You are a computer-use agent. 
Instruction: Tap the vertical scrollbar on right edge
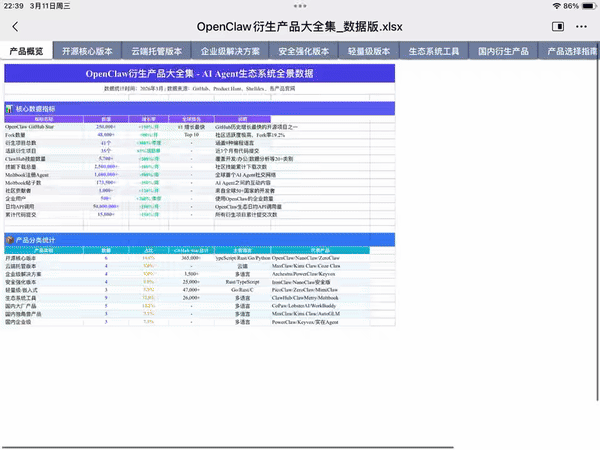coord(598,222)
